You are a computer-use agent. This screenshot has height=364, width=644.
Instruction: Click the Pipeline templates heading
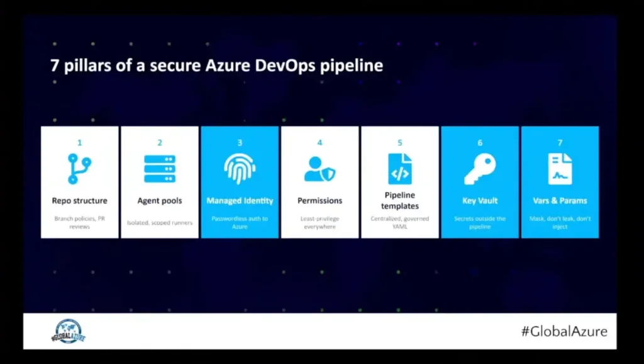pos(399,200)
